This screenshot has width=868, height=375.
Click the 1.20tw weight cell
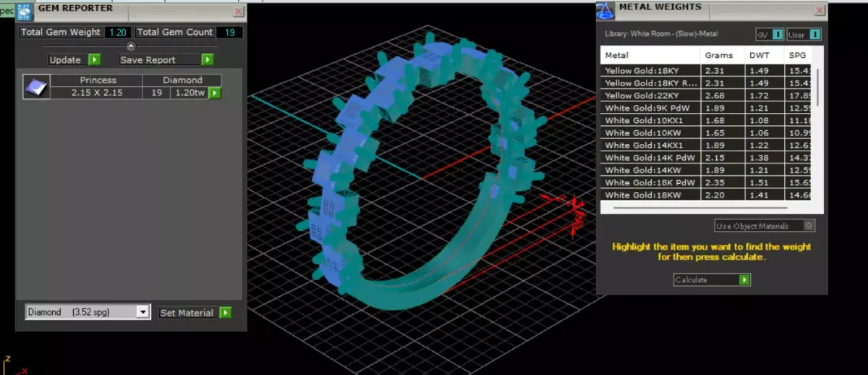[x=190, y=93]
